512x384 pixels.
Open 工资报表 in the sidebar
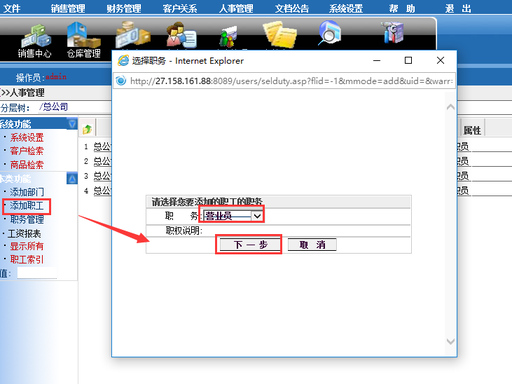[24, 233]
